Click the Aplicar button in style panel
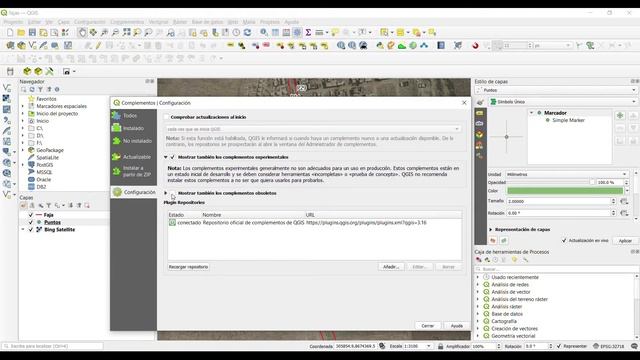This screenshot has width=640, height=360. click(625, 241)
